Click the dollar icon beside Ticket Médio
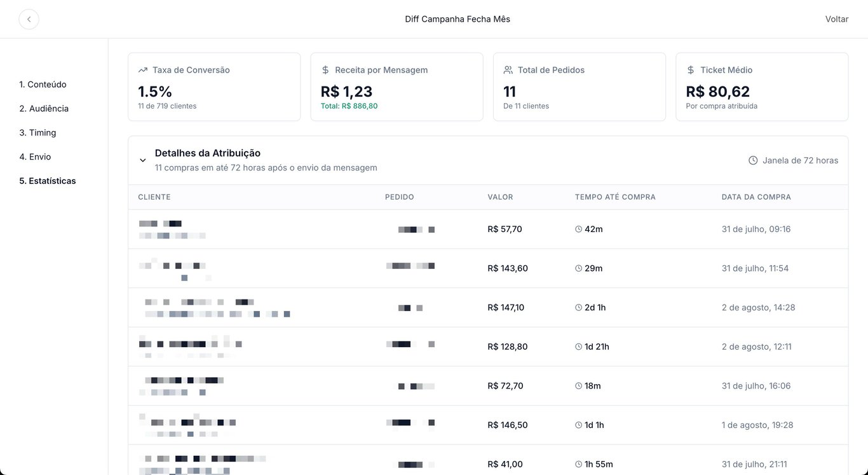The width and height of the screenshot is (868, 475). (x=691, y=70)
